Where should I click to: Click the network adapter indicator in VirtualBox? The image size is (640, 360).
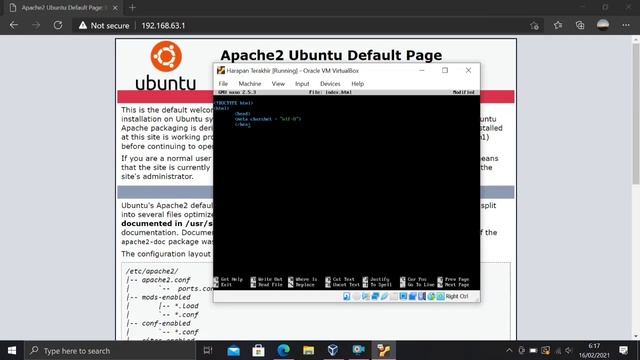click(375, 296)
